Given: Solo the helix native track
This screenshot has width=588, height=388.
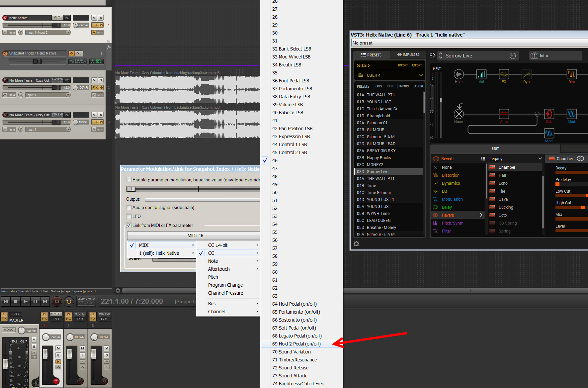Looking at the screenshot, I should [x=101, y=18].
